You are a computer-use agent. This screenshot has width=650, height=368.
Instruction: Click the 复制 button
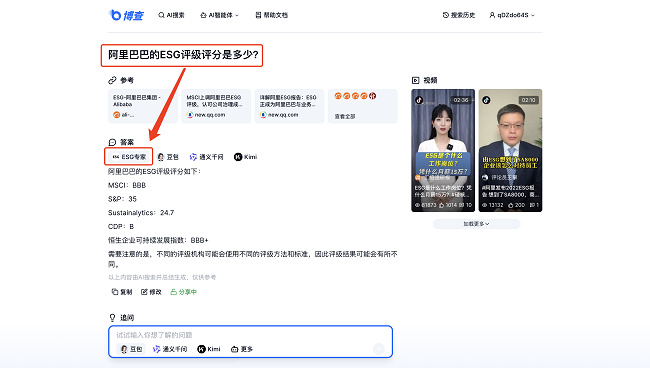122,292
